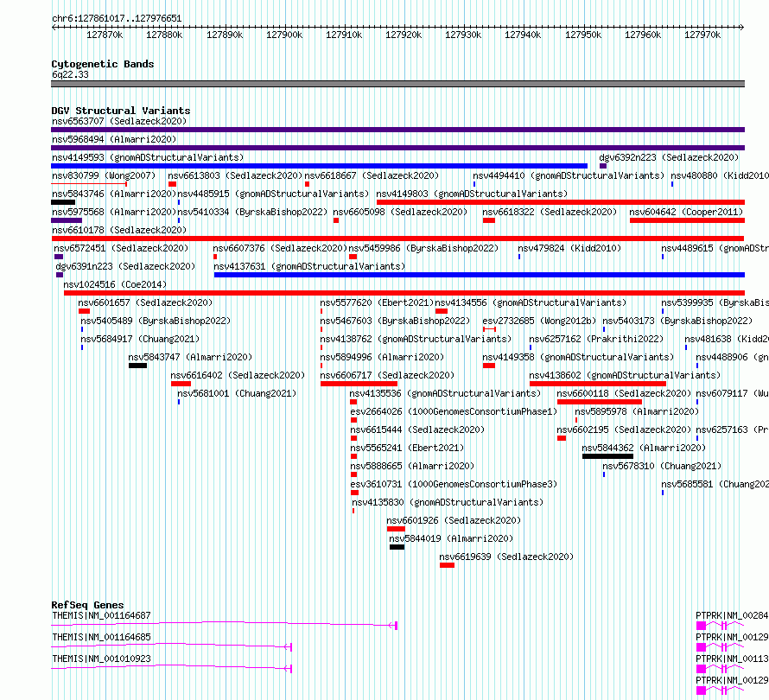Click the nsv6602195 (Sedlazeck2020) label
The image size is (769, 700).
(624, 430)
